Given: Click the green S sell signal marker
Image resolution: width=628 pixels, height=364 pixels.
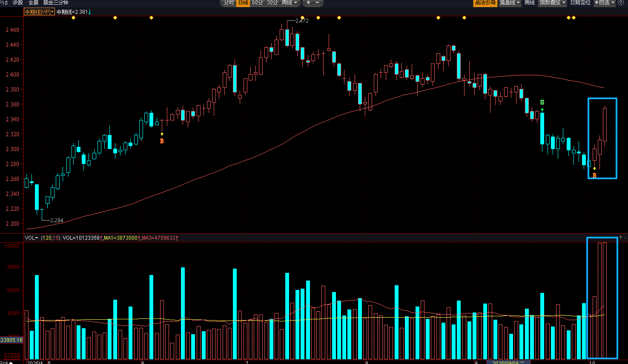Looking at the screenshot, I should (542, 103).
